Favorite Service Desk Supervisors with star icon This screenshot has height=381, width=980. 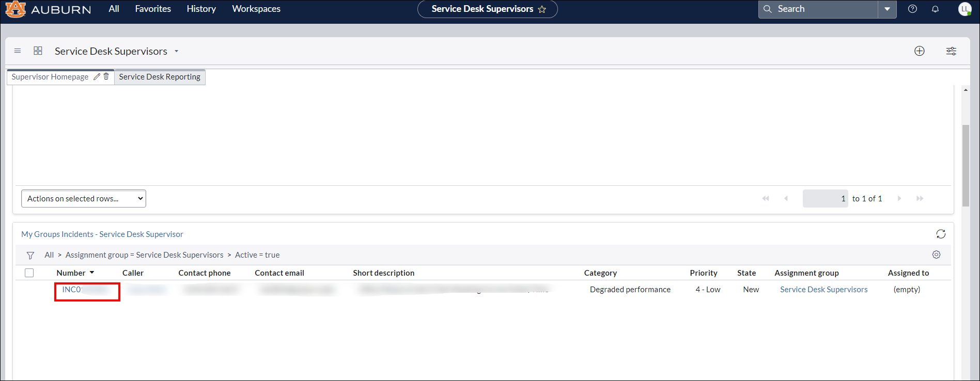(x=542, y=9)
